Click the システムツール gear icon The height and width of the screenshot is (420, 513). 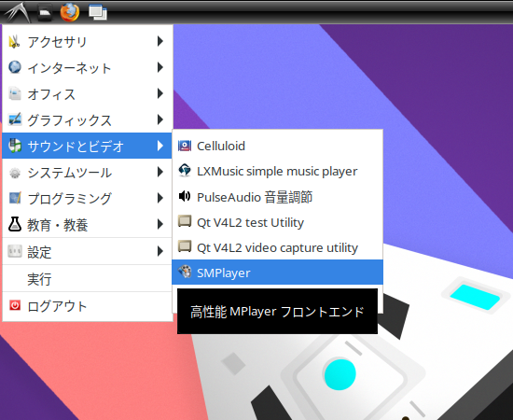pyautogui.click(x=15, y=172)
